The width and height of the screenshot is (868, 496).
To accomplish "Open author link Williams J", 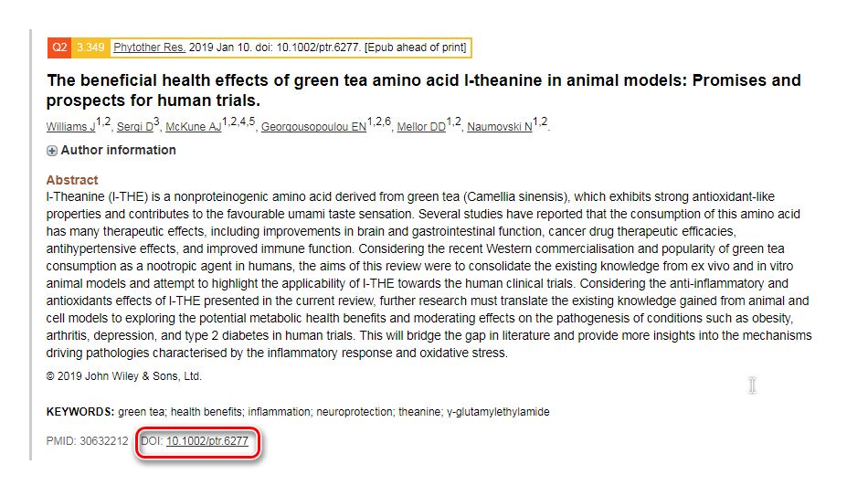I will point(71,127).
